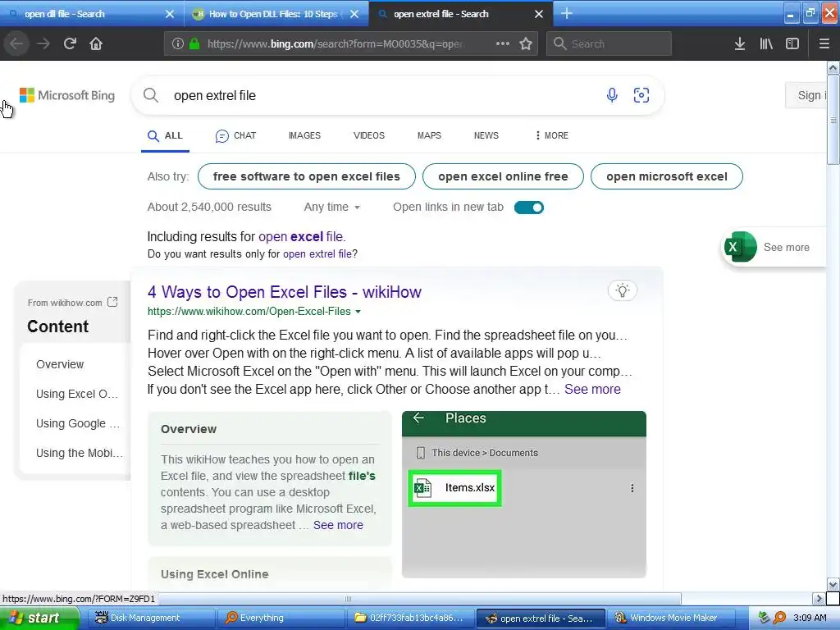Image resolution: width=840 pixels, height=630 pixels.
Task: Open the 02ff733fab13bc4a86 folder taskbar item
Action: [412, 618]
